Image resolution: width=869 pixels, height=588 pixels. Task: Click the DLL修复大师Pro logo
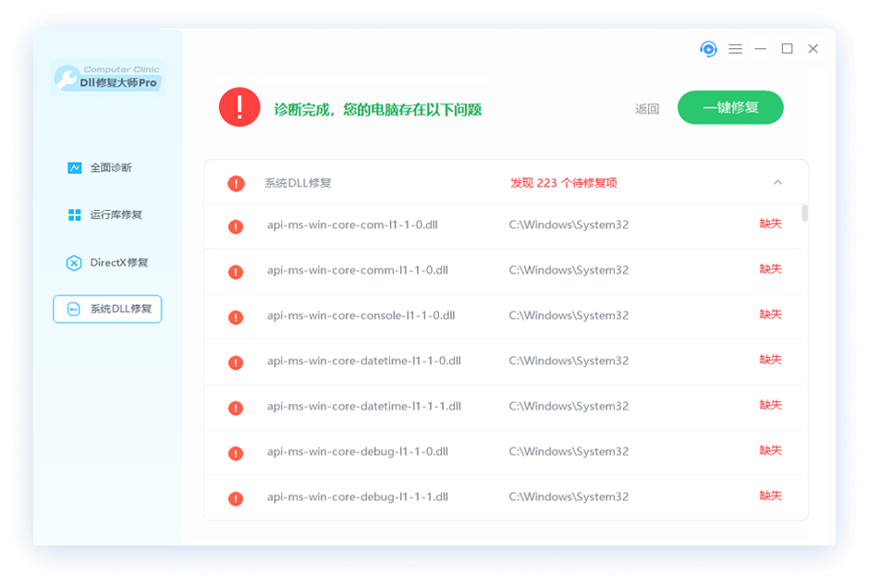click(x=107, y=78)
